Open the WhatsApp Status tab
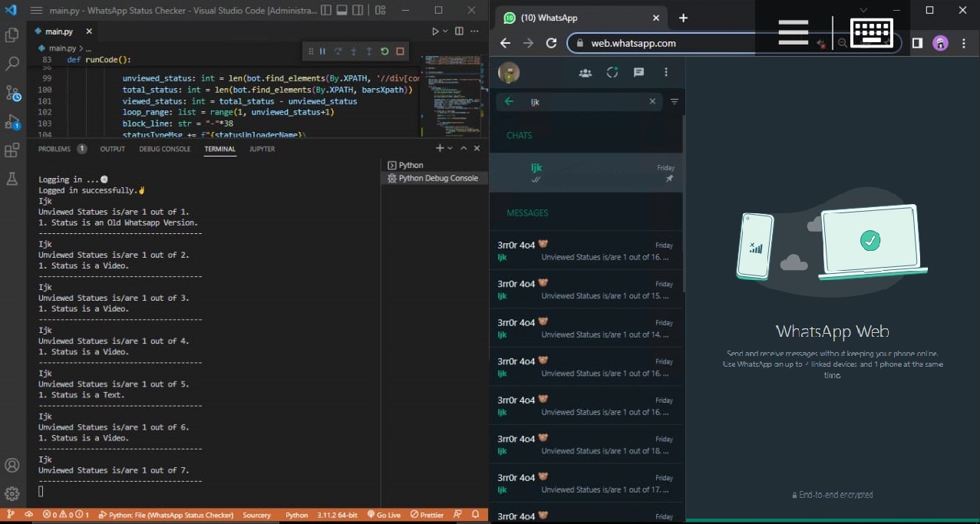 612,72
